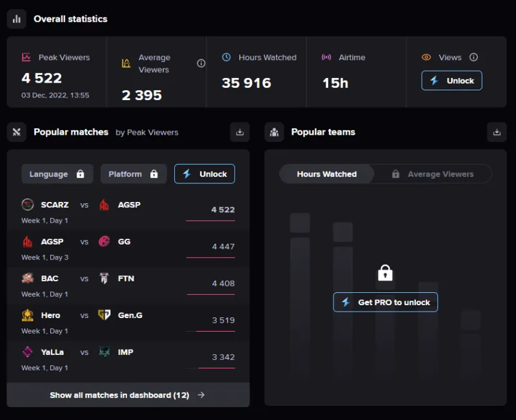Show all matches in dashboard
The width and height of the screenshot is (516, 420).
(128, 395)
